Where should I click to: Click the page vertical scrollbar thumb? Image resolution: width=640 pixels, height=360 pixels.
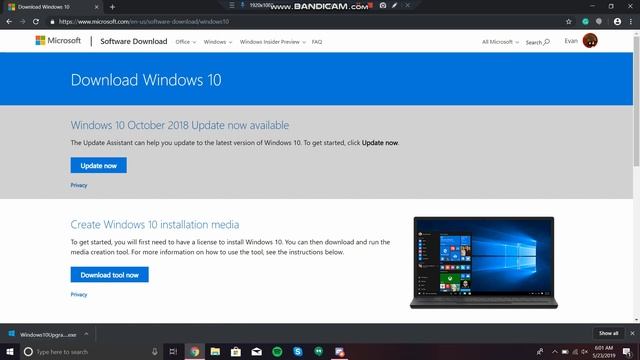pyautogui.click(x=636, y=101)
